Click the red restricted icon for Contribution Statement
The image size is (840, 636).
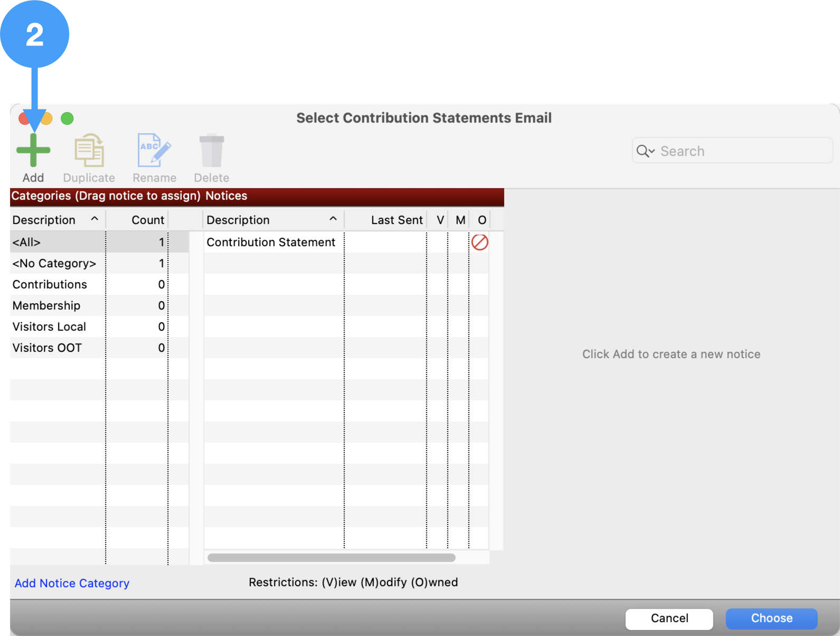pos(479,242)
